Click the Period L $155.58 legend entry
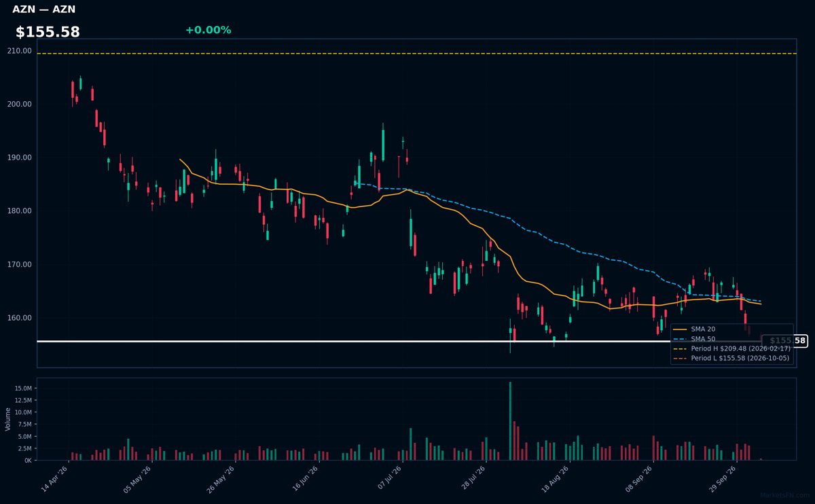 (x=731, y=358)
